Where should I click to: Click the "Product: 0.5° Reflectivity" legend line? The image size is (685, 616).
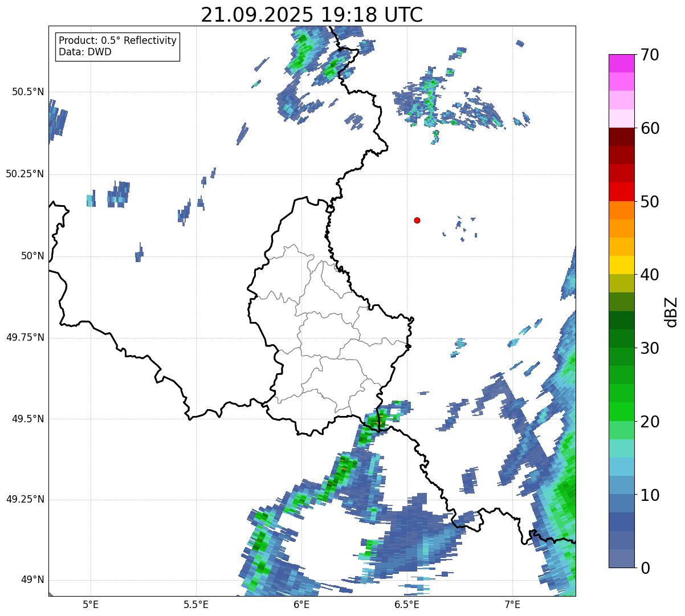[118, 41]
